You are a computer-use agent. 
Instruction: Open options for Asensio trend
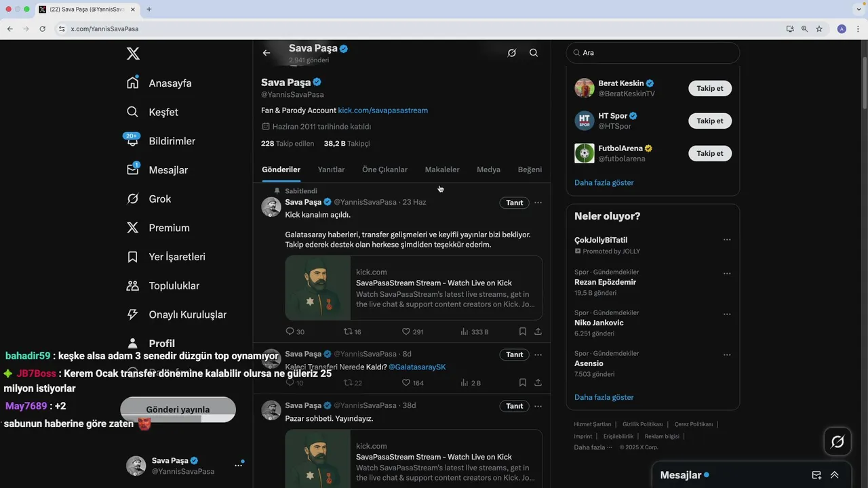(x=727, y=355)
